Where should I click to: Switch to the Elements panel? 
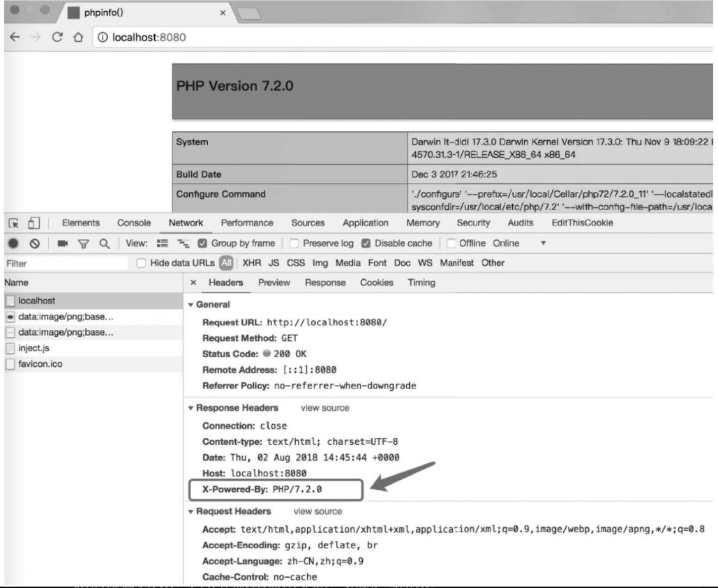pos(81,223)
